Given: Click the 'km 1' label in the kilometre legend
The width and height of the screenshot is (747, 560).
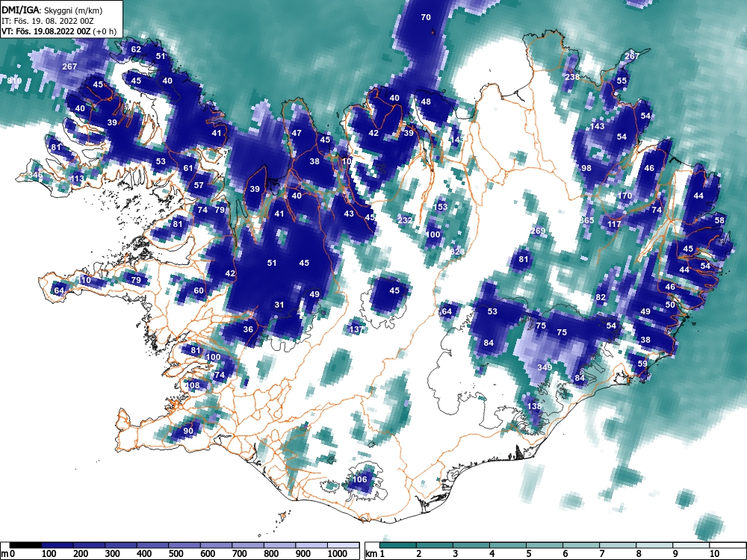Looking at the screenshot, I should click(376, 554).
